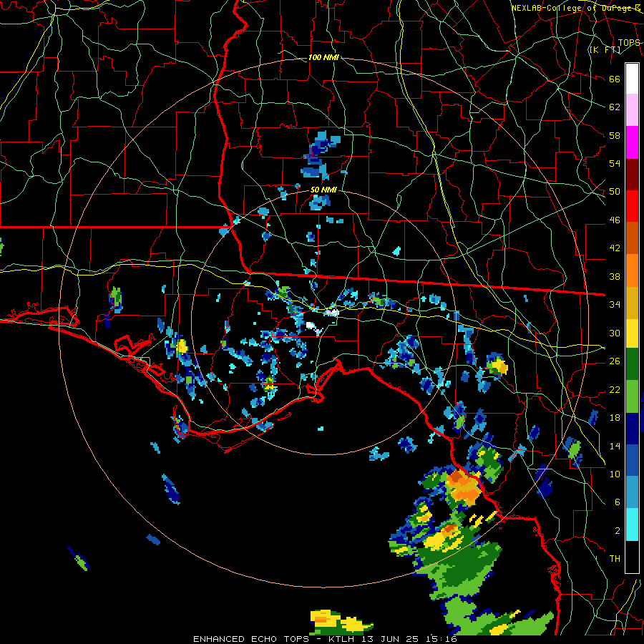Viewport: 644px width, 644px height.
Task: Click the dark red (maroon) legend swatch
Action: tap(632, 174)
